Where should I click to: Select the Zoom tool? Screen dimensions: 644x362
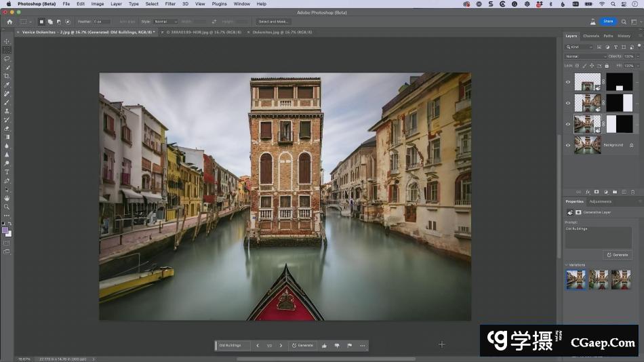pyautogui.click(x=7, y=207)
